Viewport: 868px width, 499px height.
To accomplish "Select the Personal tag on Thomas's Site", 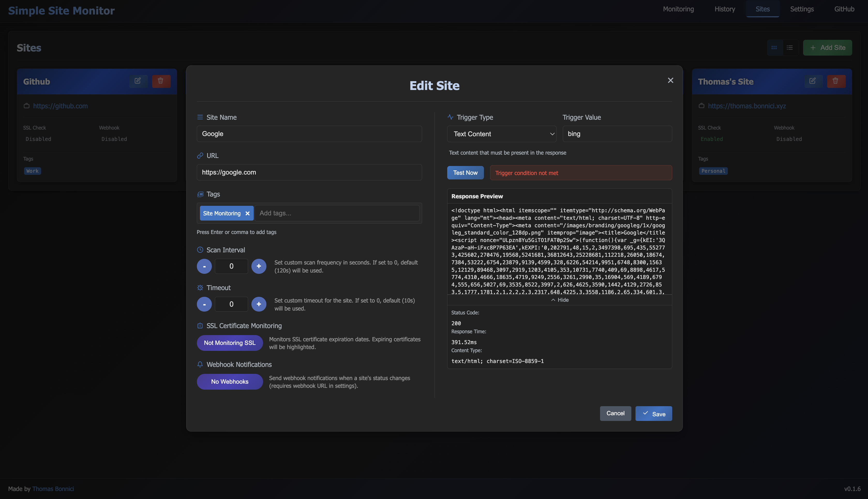I will click(x=713, y=171).
